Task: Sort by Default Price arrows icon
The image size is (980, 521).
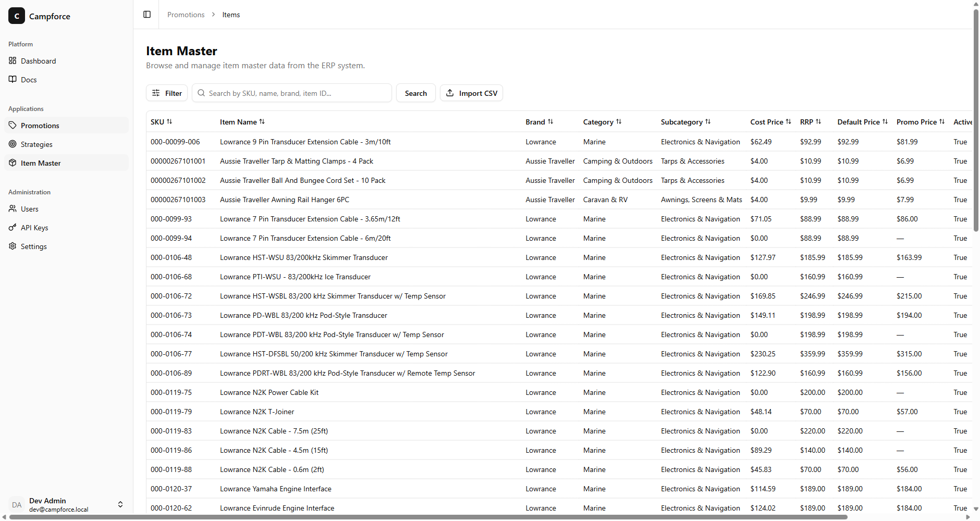Action: click(x=885, y=122)
